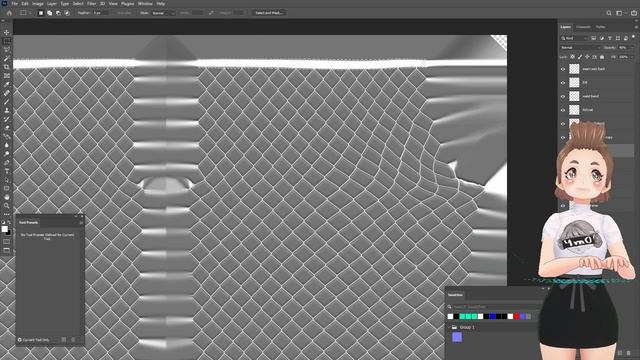The image size is (640, 360).
Task: Choose the Intersect with Selection mode icon
Action: (67, 13)
